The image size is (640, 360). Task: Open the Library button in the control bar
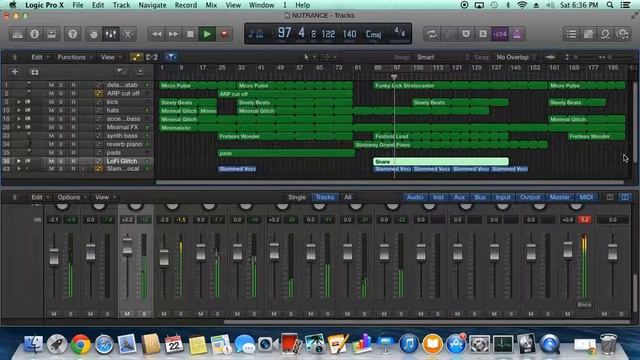18,34
